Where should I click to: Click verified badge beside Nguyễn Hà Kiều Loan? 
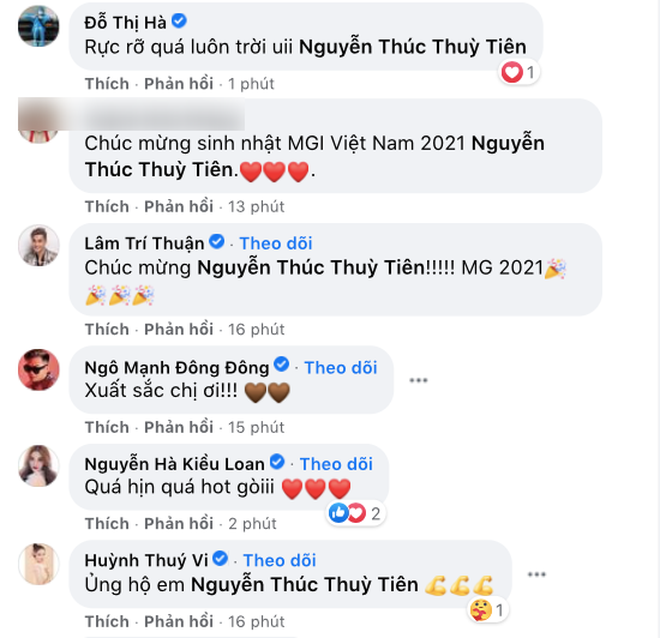click(x=277, y=462)
